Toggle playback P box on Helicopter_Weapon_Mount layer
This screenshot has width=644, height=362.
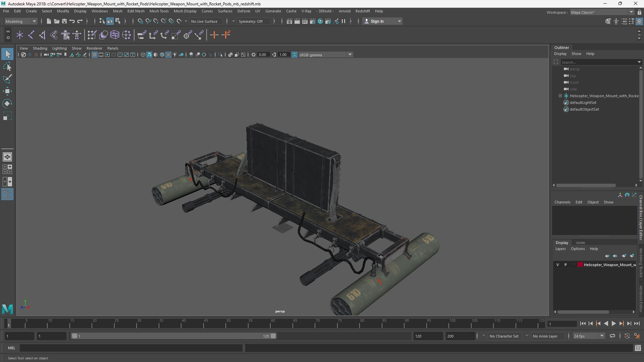(566, 265)
